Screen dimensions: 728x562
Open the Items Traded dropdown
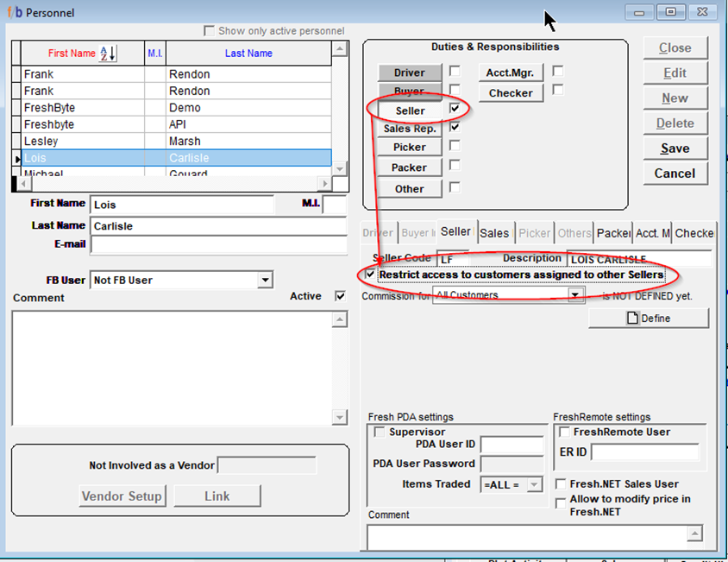[x=534, y=484]
